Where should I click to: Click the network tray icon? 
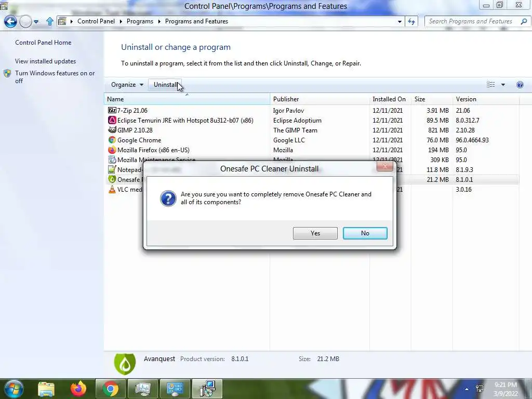point(480,389)
